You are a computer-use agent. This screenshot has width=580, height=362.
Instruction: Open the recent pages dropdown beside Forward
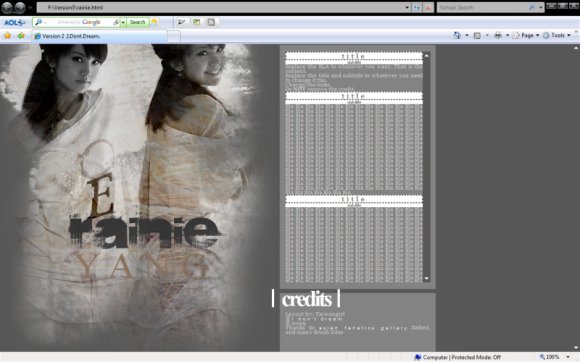coord(30,7)
